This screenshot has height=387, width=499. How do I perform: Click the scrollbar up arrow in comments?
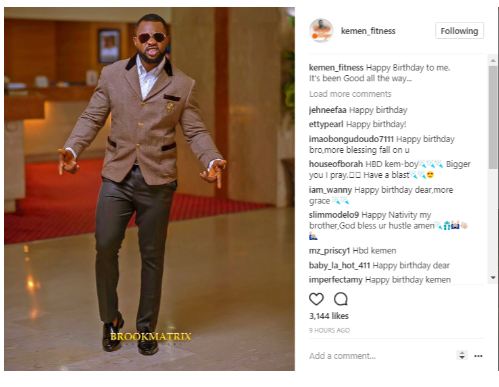pyautogui.click(x=493, y=60)
